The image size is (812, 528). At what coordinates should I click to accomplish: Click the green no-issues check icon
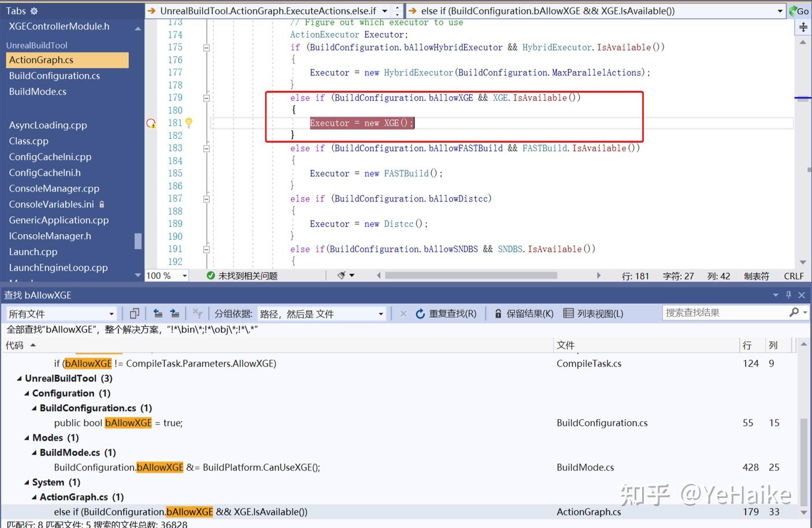coord(211,276)
